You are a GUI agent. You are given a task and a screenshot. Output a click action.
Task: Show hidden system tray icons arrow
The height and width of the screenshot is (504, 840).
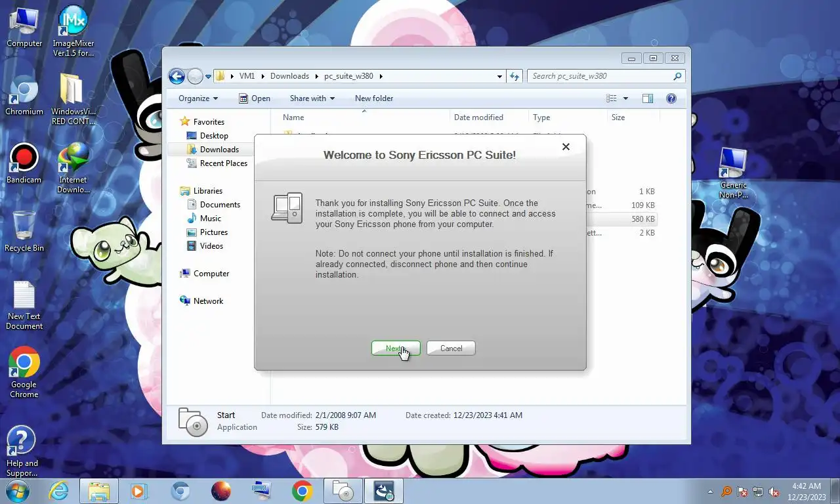[x=710, y=492]
